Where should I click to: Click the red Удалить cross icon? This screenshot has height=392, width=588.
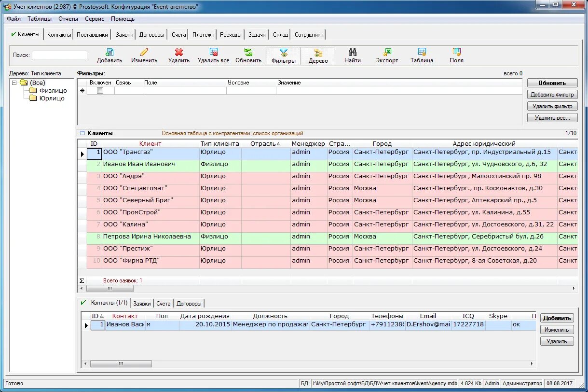(x=179, y=52)
